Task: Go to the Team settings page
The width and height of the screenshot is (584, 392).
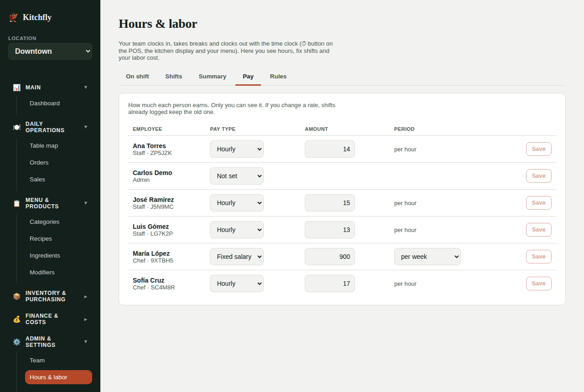Action: tap(37, 361)
